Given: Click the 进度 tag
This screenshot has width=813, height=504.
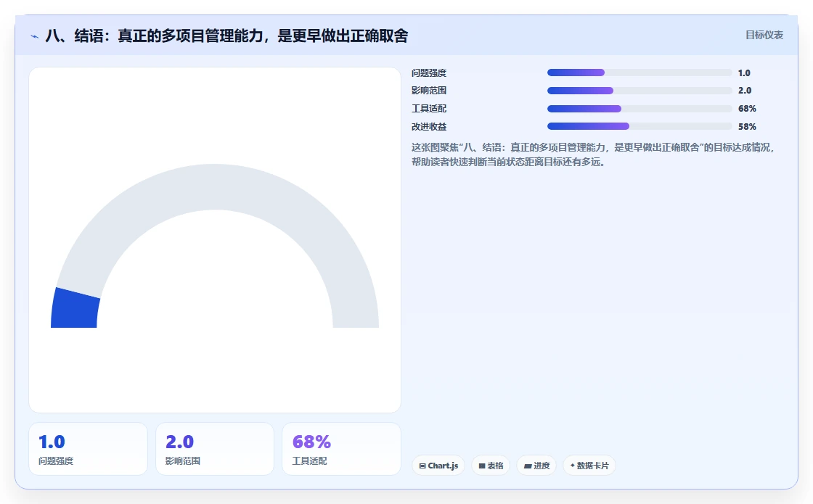Looking at the screenshot, I should click(536, 466).
